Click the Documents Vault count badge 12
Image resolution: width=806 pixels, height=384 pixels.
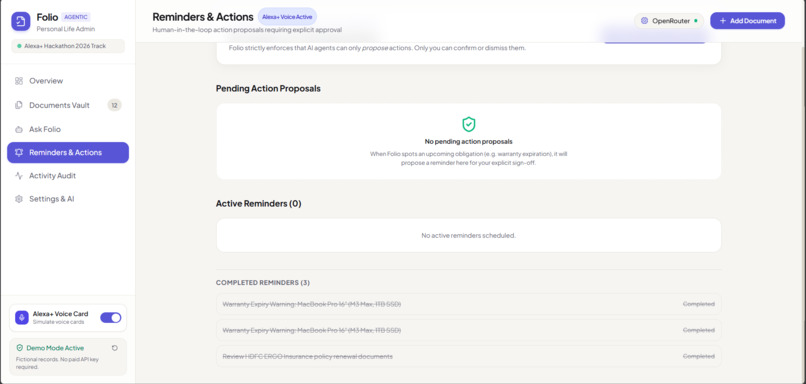coord(115,105)
